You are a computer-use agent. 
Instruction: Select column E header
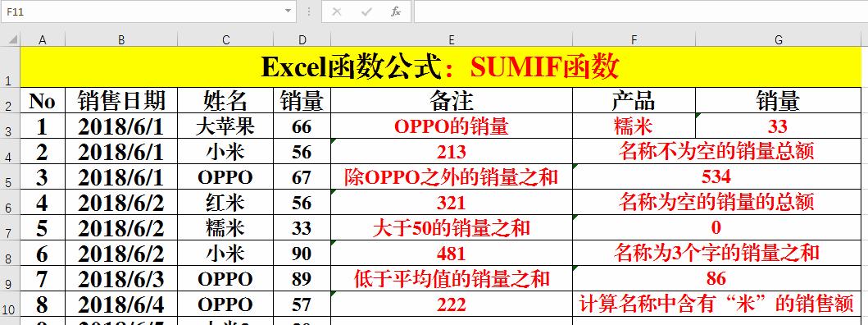pos(452,40)
